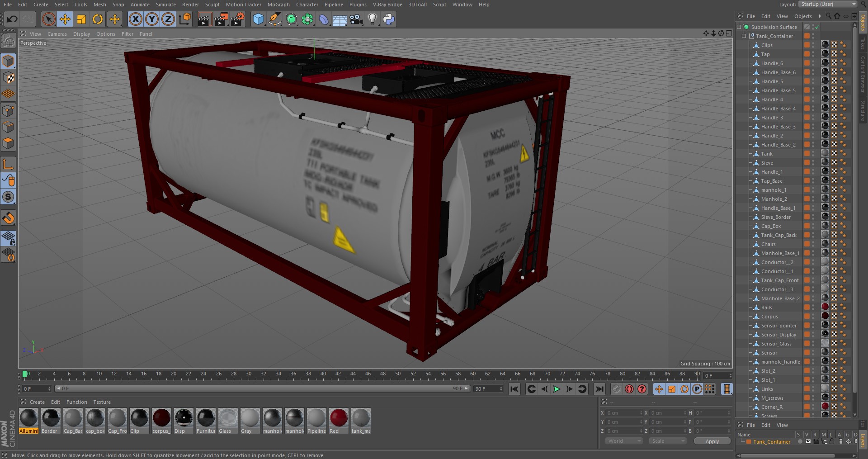Open render settings icon
This screenshot has width=868, height=459.
pyautogui.click(x=238, y=19)
